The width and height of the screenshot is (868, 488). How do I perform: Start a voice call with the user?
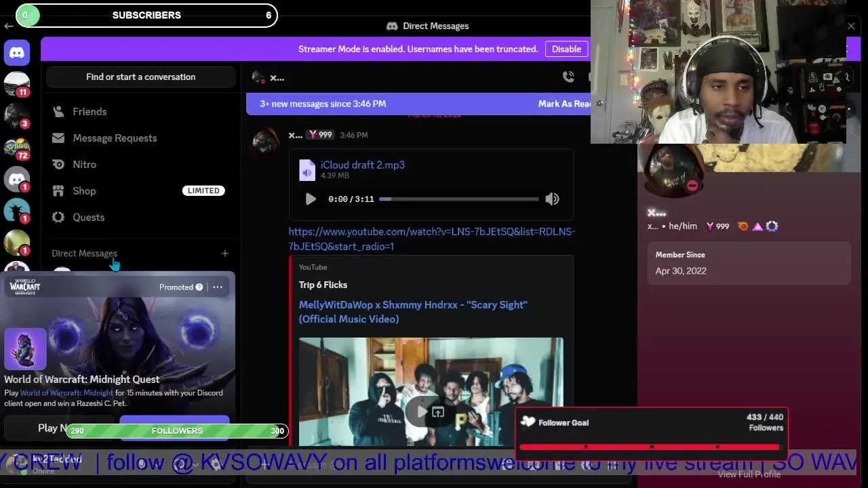tap(568, 77)
